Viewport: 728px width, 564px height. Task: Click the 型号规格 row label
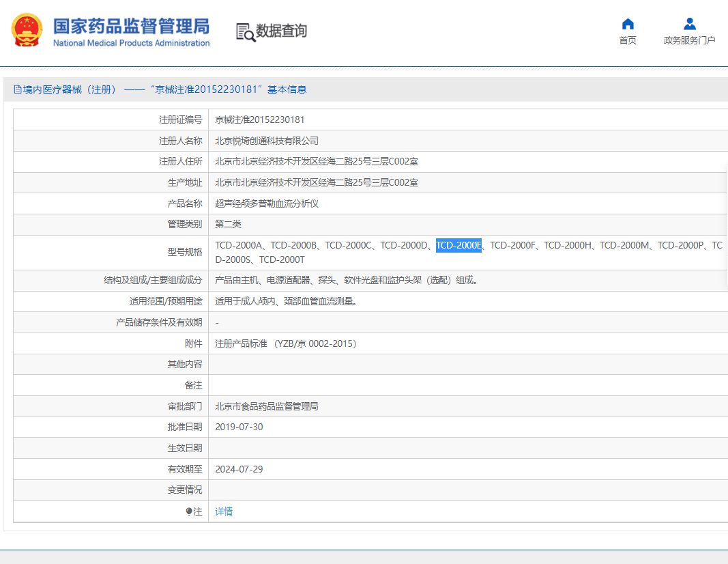185,252
